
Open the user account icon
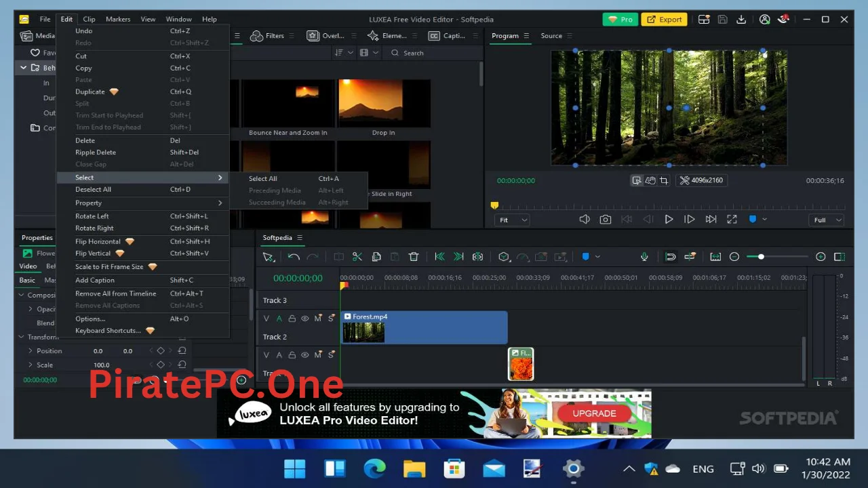(765, 19)
